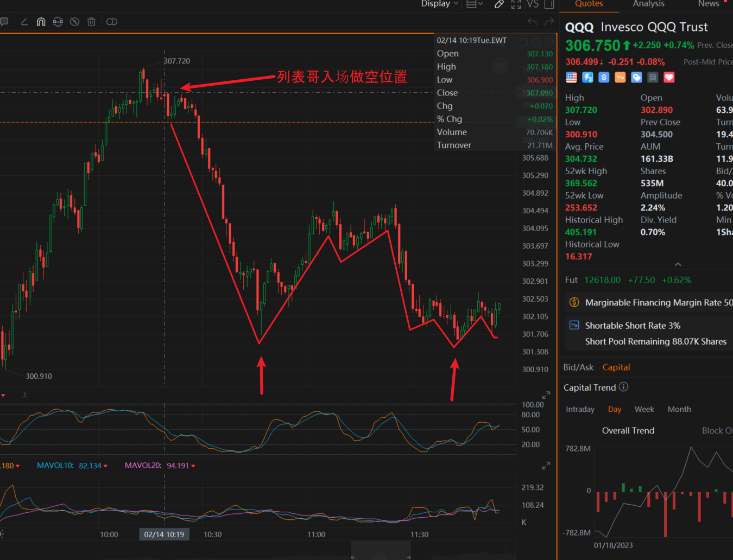Select Day capital trend period
The image size is (733, 560).
(x=615, y=409)
